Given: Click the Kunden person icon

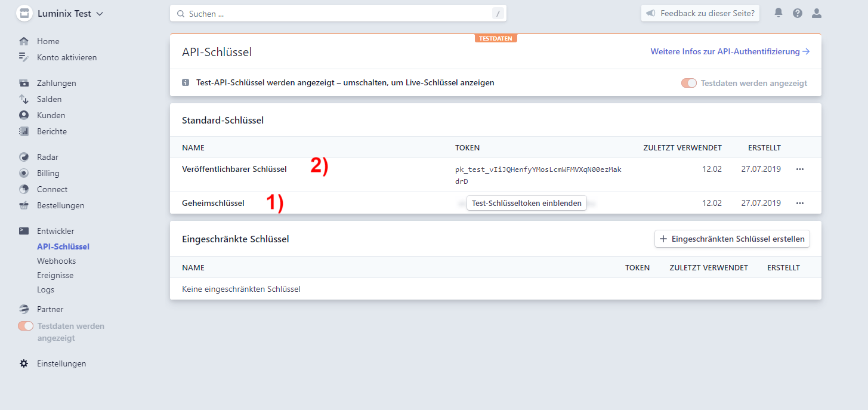Looking at the screenshot, I should (24, 115).
